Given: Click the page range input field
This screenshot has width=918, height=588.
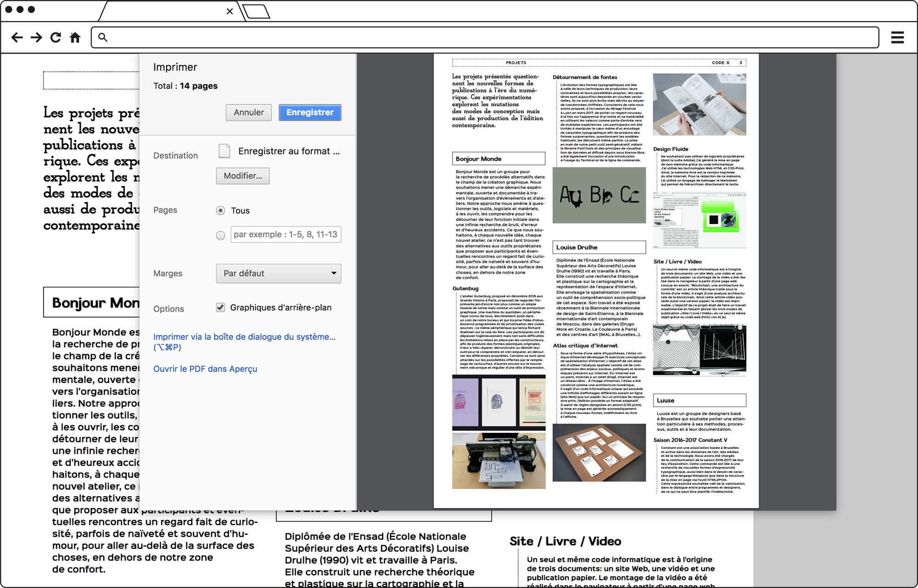Looking at the screenshot, I should point(286,235).
